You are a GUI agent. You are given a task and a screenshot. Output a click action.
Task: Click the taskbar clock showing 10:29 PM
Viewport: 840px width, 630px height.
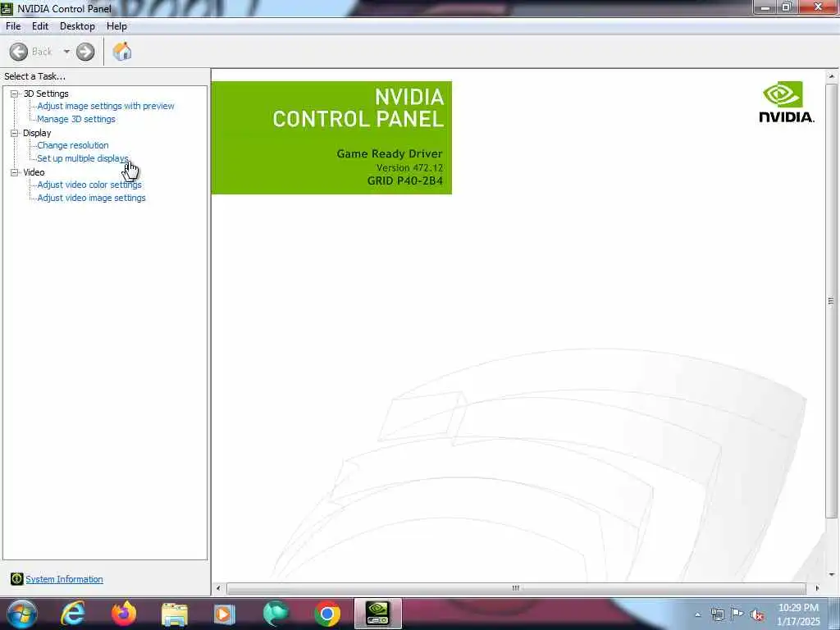(798, 614)
